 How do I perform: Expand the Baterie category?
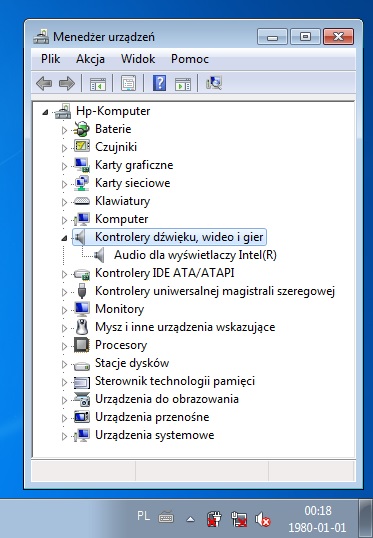(x=64, y=130)
